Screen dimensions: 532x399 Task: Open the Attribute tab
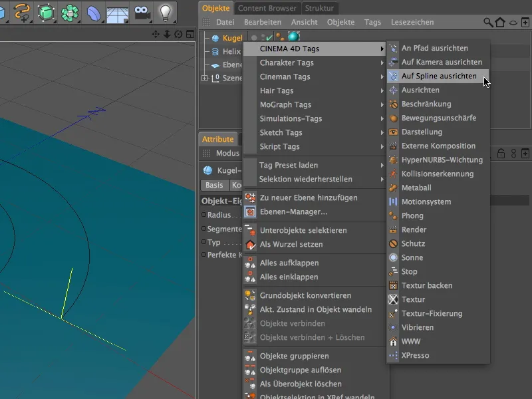click(218, 139)
